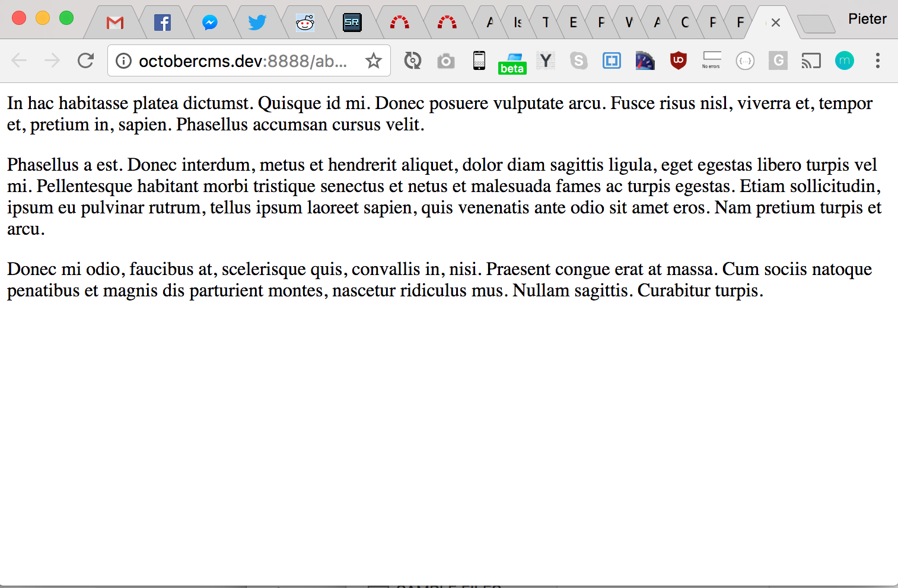This screenshot has height=588, width=898.
Task: Open the Reddit tab
Action: coord(305,23)
